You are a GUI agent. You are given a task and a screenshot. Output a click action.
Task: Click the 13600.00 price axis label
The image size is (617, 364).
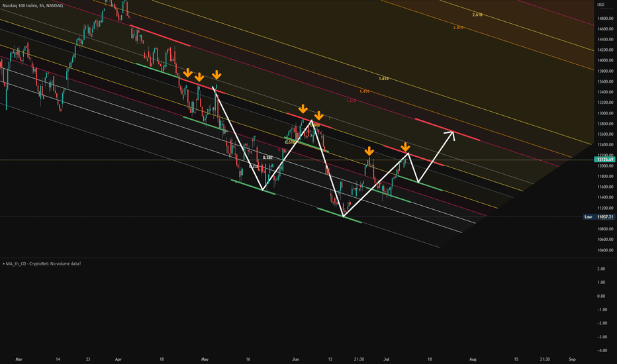605,82
